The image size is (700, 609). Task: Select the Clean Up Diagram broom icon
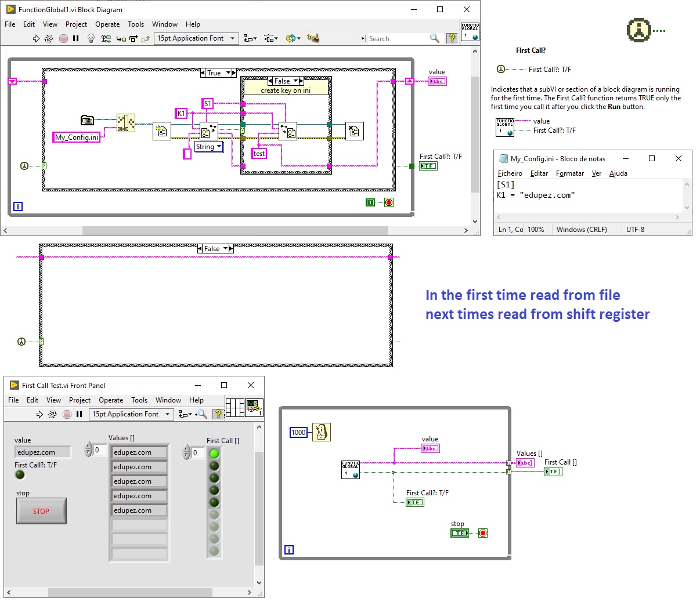(313, 38)
